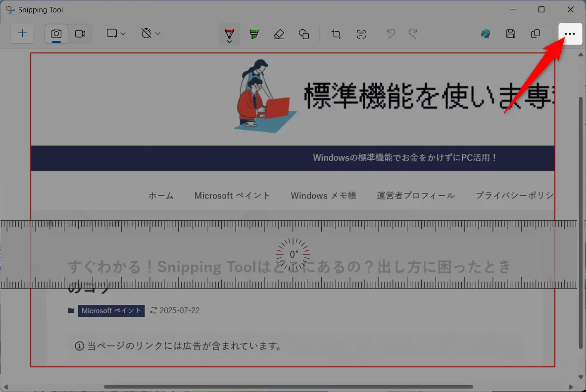Open the See more three-dots menu
This screenshot has height=392, width=586.
tap(570, 34)
